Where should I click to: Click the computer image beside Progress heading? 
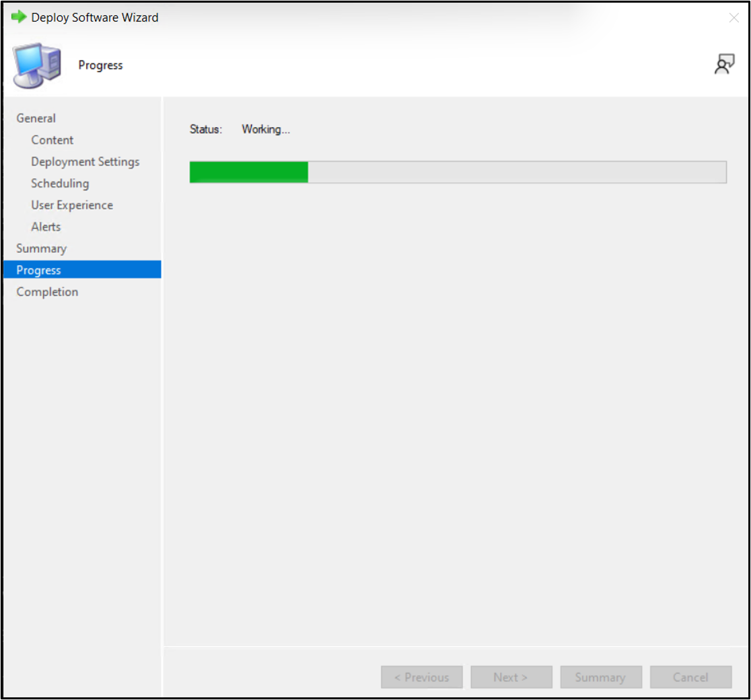click(37, 65)
